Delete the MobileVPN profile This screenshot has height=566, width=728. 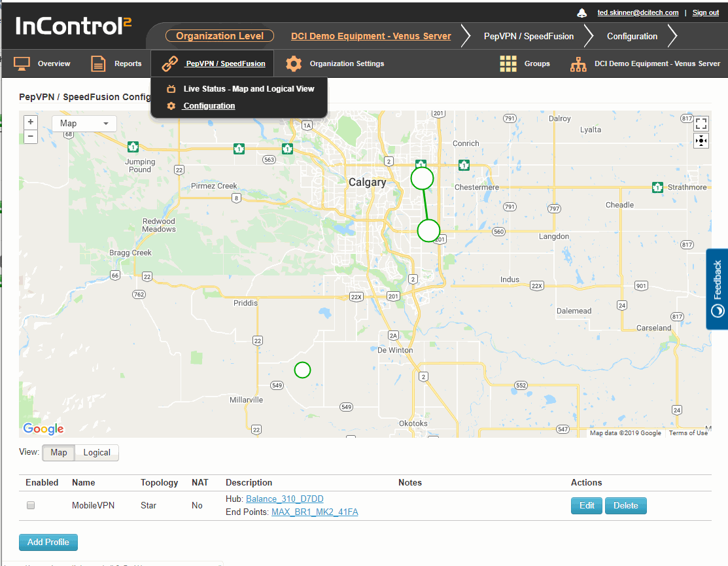click(625, 506)
